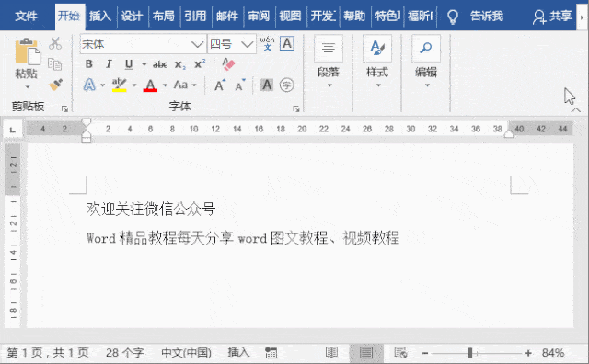589x364 pixels.
Task: Click page count in status bar
Action: pyautogui.click(x=48, y=353)
